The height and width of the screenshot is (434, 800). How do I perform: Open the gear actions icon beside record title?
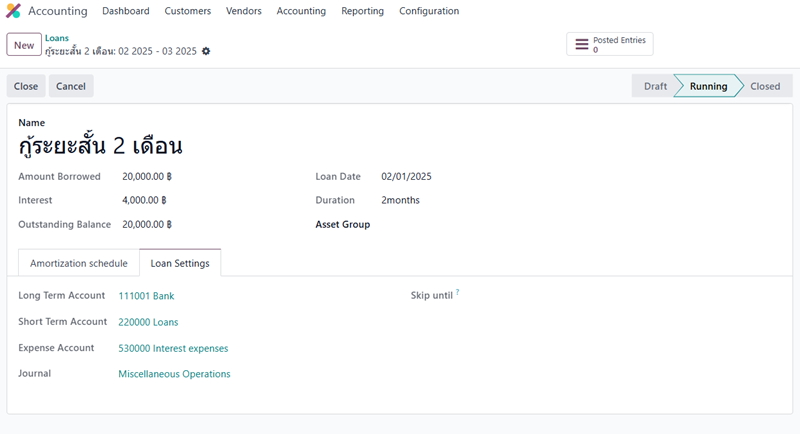[206, 51]
